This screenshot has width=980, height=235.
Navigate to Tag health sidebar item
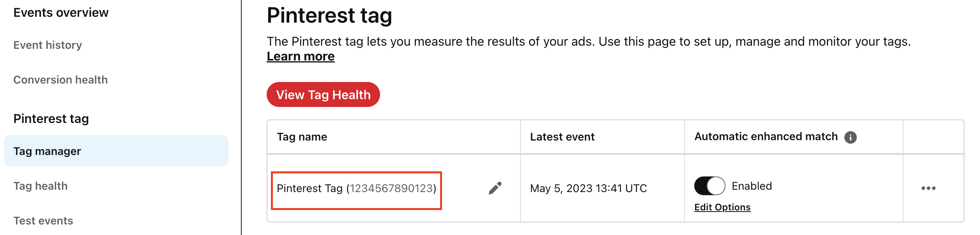[x=41, y=186]
